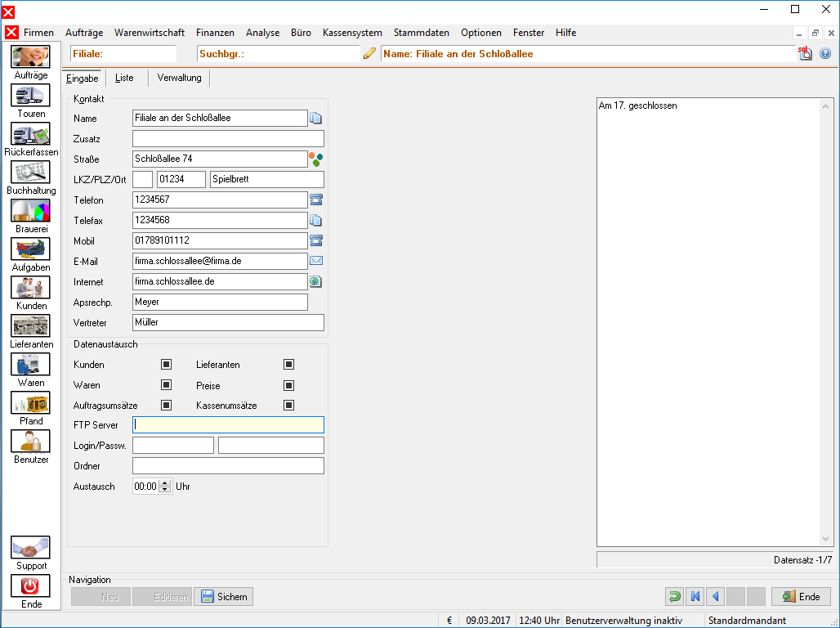Click the Filiale search field at top

point(123,54)
